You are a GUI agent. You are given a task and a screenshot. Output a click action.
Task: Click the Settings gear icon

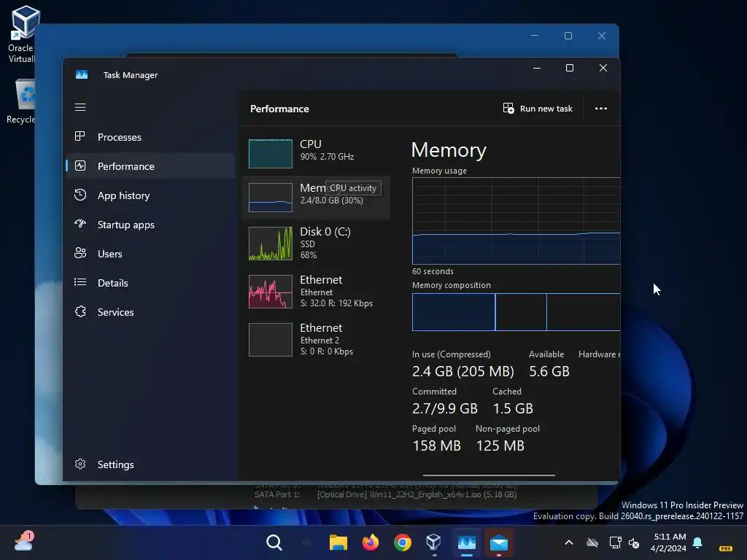80,464
